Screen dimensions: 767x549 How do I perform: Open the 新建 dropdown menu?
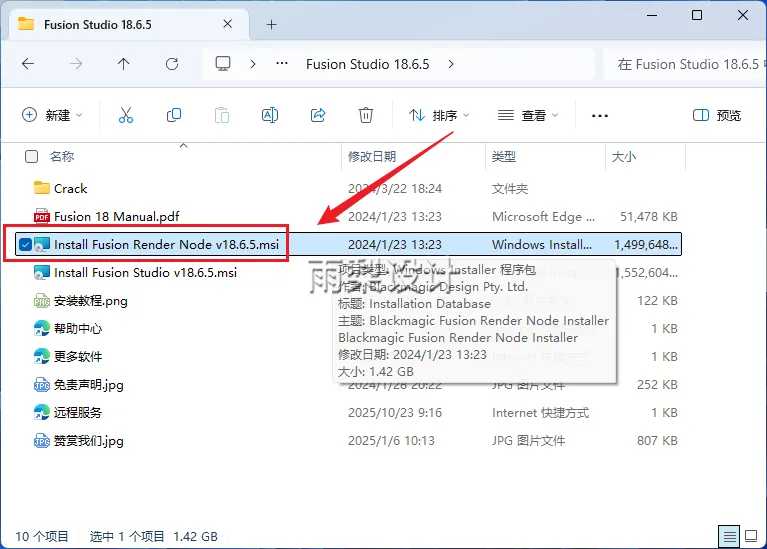pos(52,115)
